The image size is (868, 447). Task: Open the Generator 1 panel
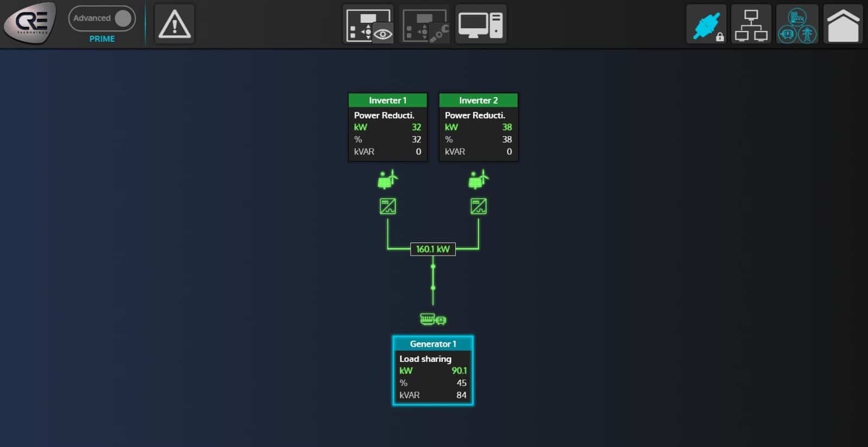(x=433, y=371)
